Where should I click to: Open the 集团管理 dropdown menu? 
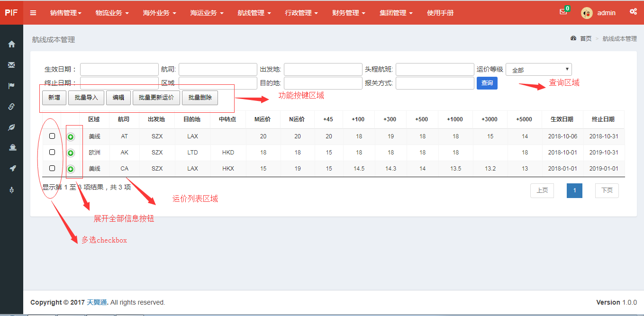(396, 13)
